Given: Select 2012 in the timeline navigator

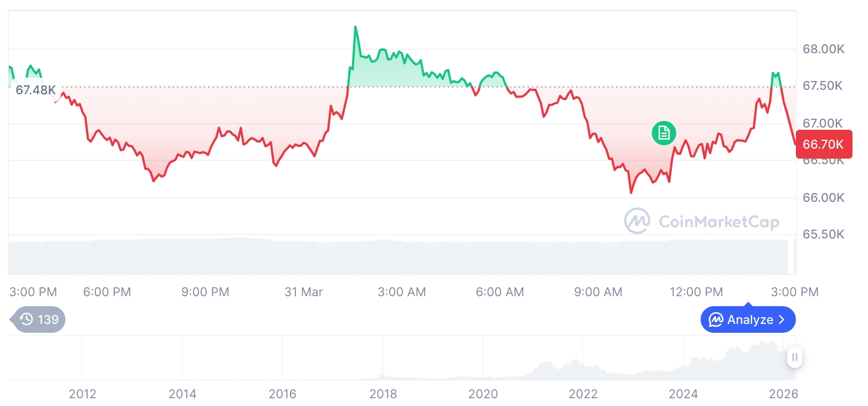Looking at the screenshot, I should (x=83, y=394).
